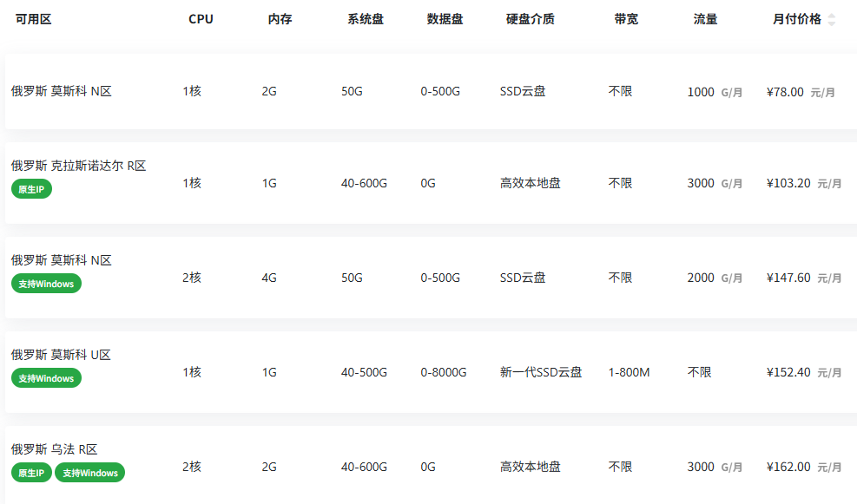Click the 0-8000G data disk cell
The height and width of the screenshot is (504, 857).
click(443, 372)
